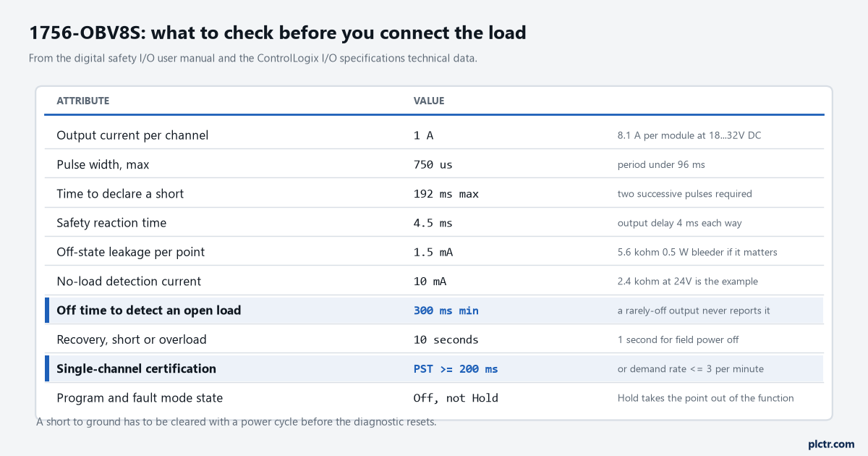
Task: Select the Output current per channel row
Action: [434, 135]
